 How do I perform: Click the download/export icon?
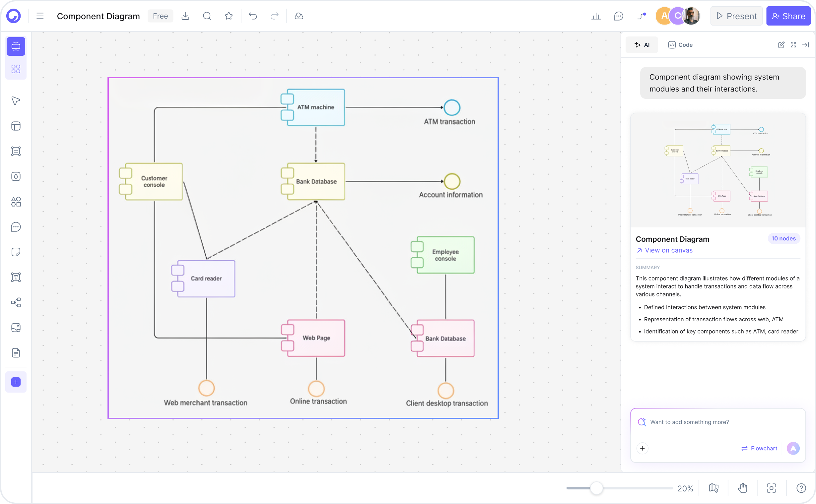(x=185, y=16)
